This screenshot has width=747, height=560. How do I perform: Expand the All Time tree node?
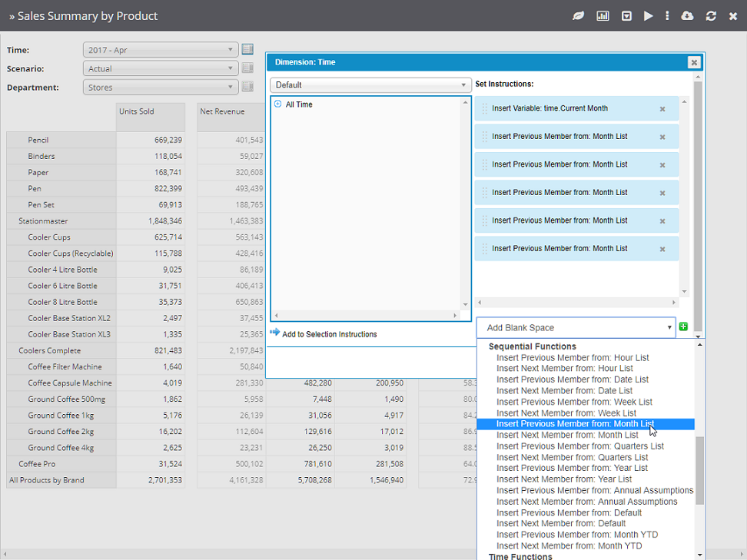click(x=277, y=104)
